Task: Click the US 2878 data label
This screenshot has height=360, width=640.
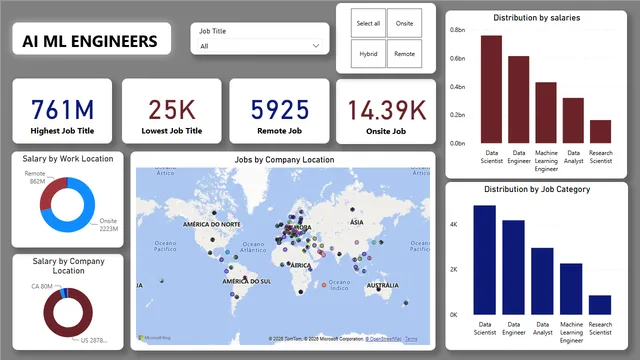Action: (x=94, y=340)
